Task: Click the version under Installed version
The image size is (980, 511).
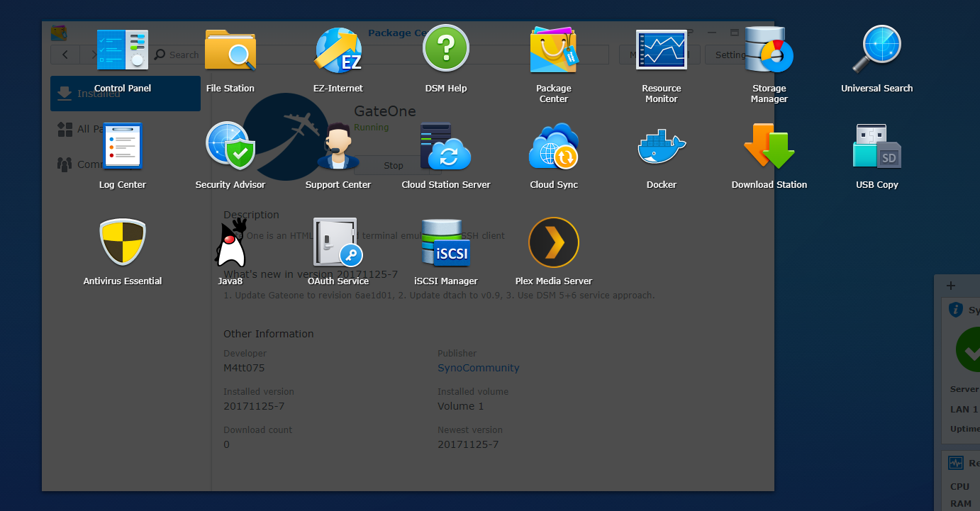Action: coord(254,406)
